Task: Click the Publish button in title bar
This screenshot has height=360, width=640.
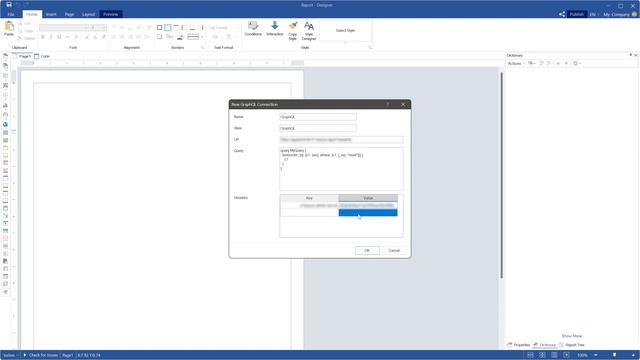Action: (577, 14)
